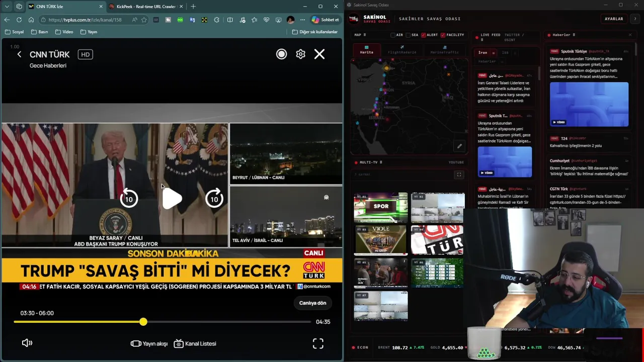Select the İBB live feed tab
Viewport: 644px width, 362px height.
tap(505, 52)
